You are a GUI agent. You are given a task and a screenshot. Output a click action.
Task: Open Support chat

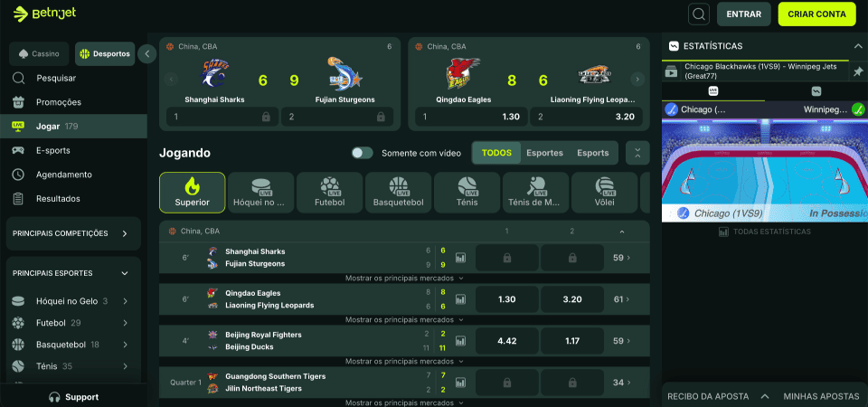pos(73,397)
